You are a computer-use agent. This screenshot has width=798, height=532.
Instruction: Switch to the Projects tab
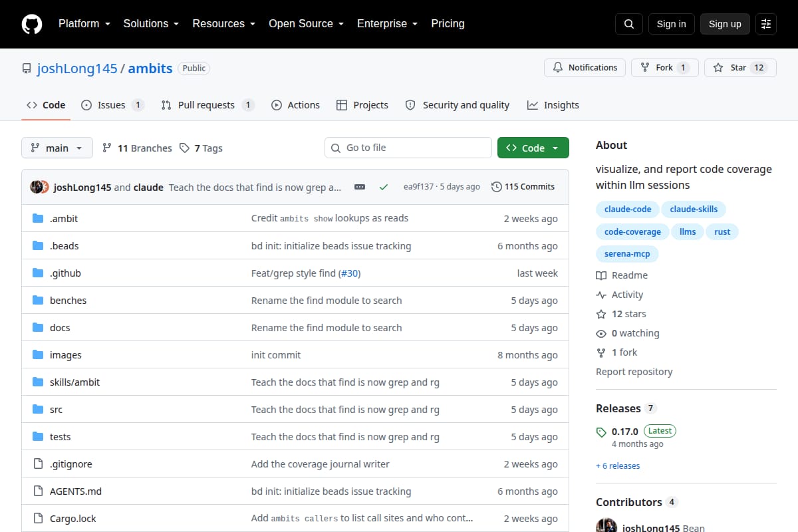(362, 105)
